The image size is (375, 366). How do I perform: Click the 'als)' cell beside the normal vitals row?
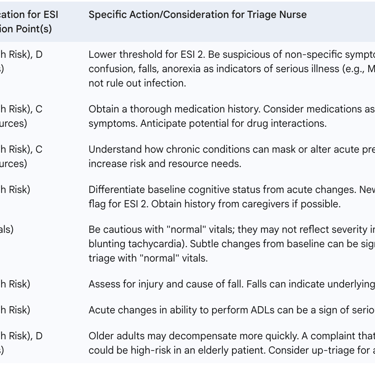pos(7,229)
